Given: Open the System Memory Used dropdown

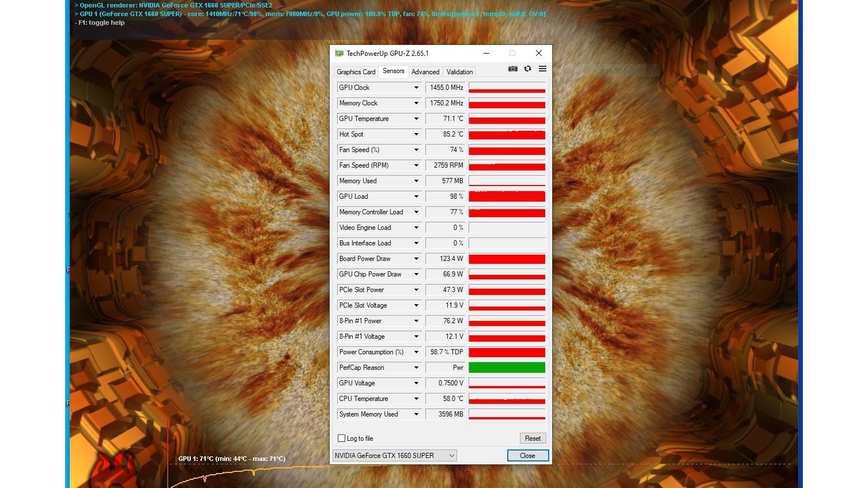Looking at the screenshot, I should point(416,414).
